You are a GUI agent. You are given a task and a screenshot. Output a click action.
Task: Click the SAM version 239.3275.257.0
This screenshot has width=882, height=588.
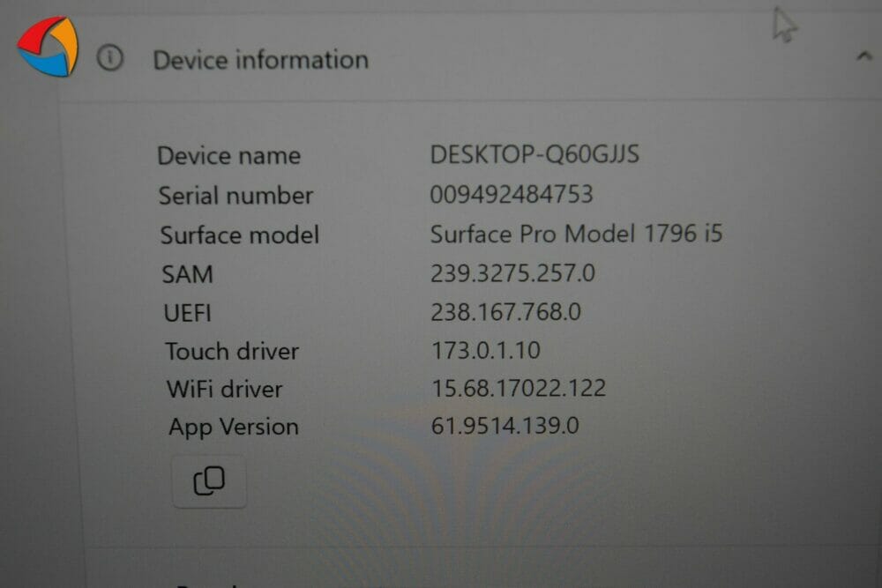click(512, 274)
